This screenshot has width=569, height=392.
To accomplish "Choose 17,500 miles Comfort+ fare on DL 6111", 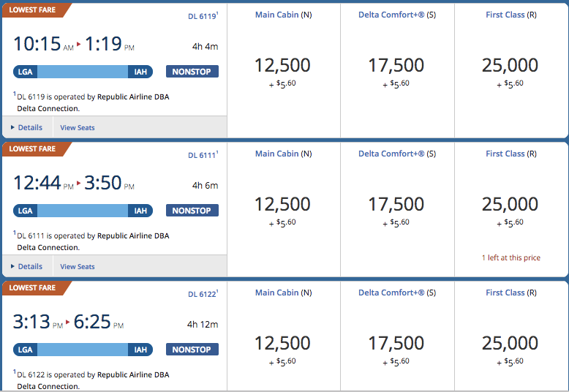I will (396, 211).
